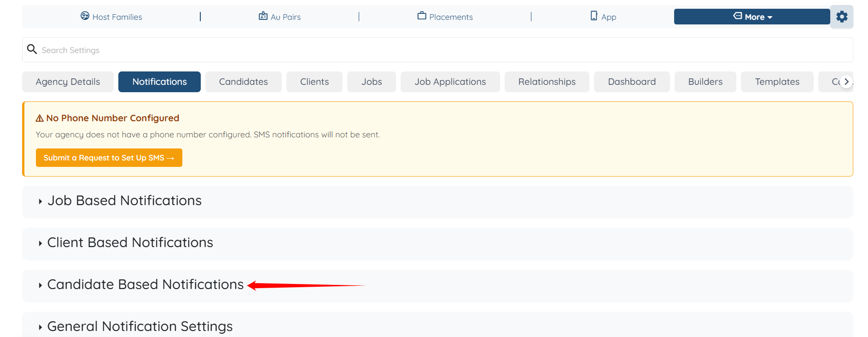Open the Templates tab

777,82
